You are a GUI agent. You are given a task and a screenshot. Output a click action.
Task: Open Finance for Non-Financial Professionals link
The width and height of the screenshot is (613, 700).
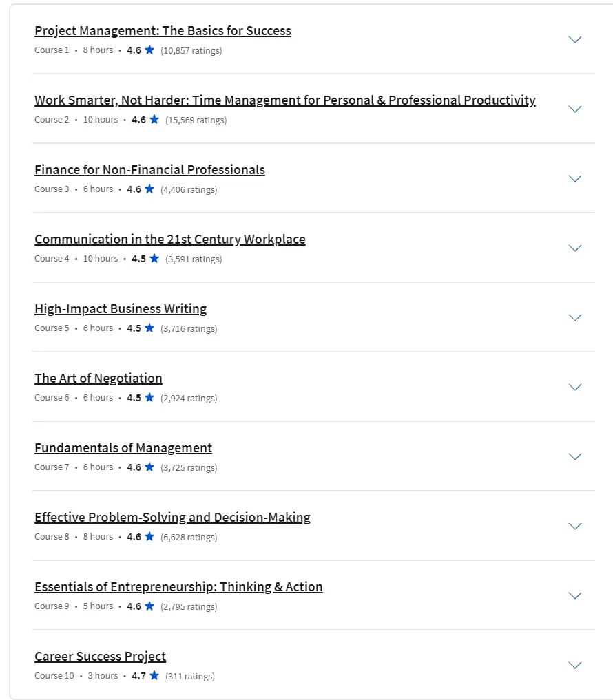coord(149,169)
